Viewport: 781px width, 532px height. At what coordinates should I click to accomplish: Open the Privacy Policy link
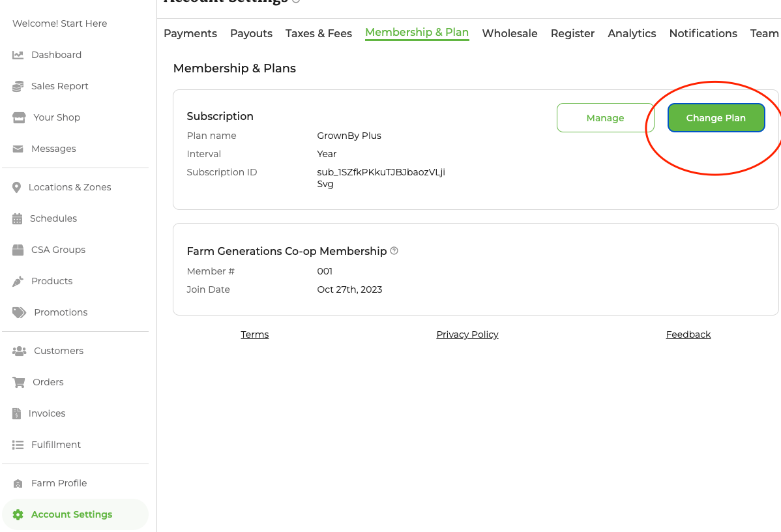pos(467,334)
